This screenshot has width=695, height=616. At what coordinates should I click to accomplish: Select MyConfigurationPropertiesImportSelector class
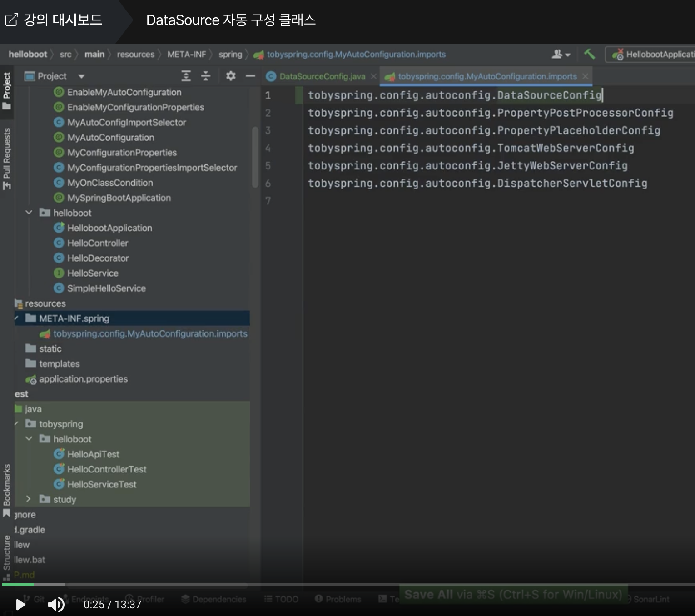pos(152,168)
